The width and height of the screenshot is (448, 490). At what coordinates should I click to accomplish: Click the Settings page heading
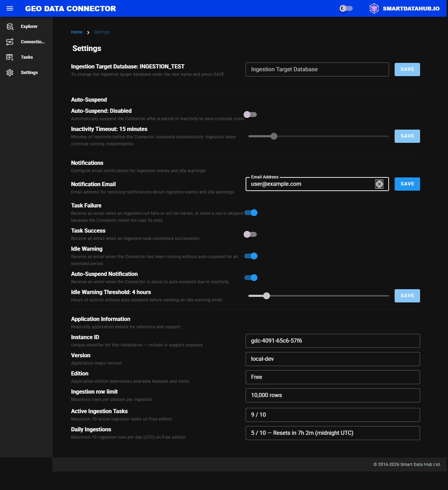[87, 49]
